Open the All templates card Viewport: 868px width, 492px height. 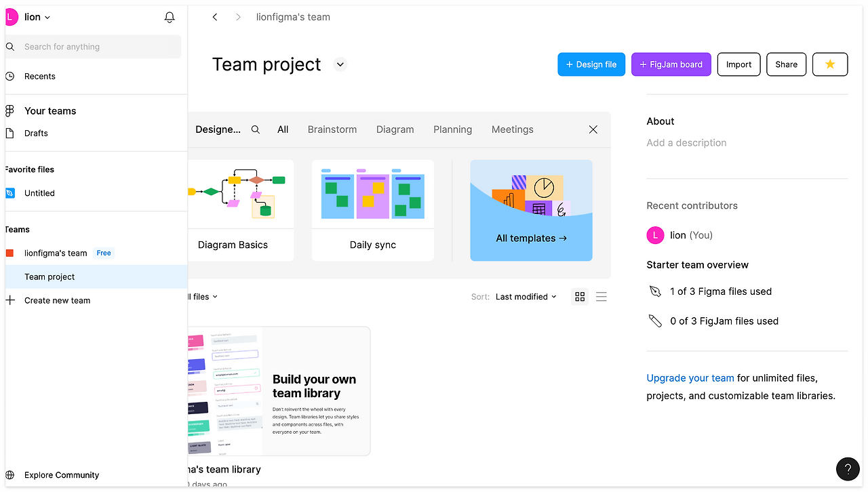pyautogui.click(x=532, y=210)
